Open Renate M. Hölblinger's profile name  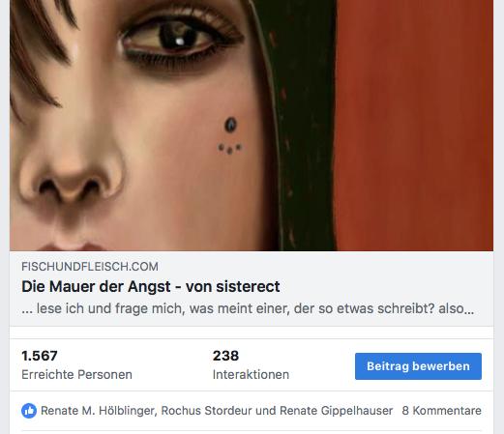click(99, 411)
